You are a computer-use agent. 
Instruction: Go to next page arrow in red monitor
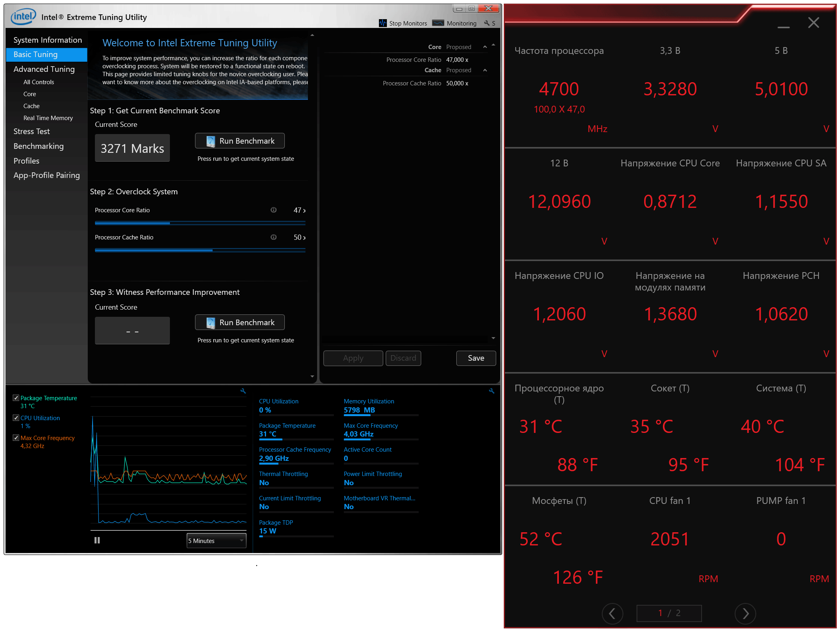click(745, 613)
